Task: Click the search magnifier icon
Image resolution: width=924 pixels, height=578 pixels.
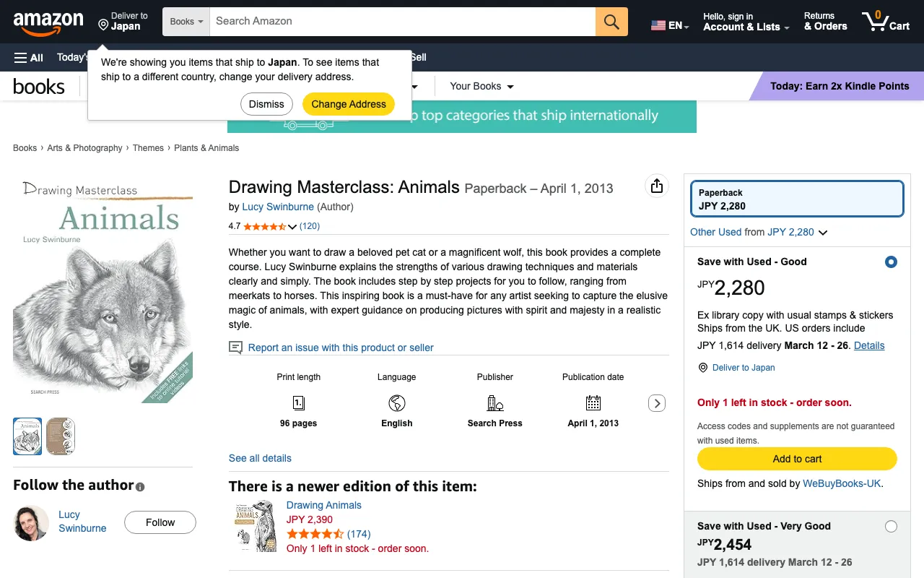Action: pos(611,21)
